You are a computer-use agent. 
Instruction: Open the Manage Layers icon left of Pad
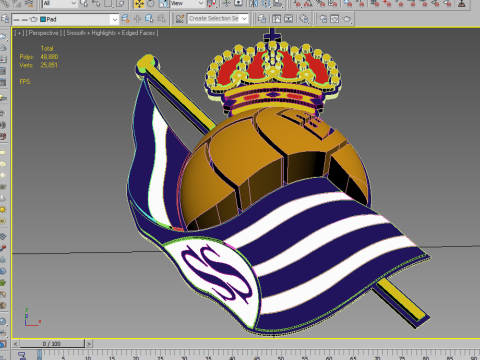pyautogui.click(x=5, y=19)
